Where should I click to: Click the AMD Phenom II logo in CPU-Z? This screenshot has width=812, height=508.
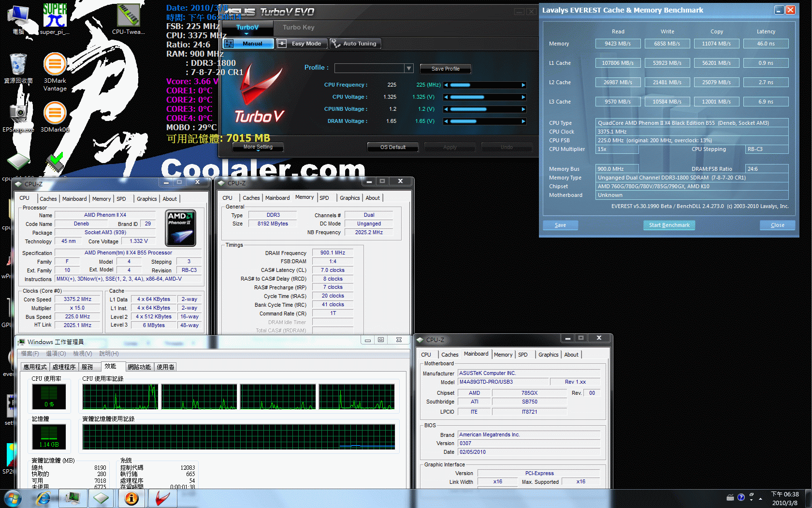[x=180, y=228]
